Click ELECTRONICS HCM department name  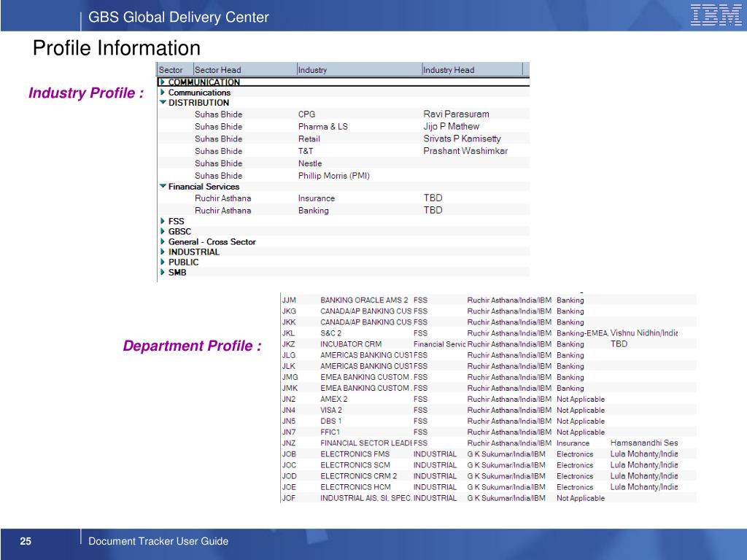pyautogui.click(x=355, y=486)
